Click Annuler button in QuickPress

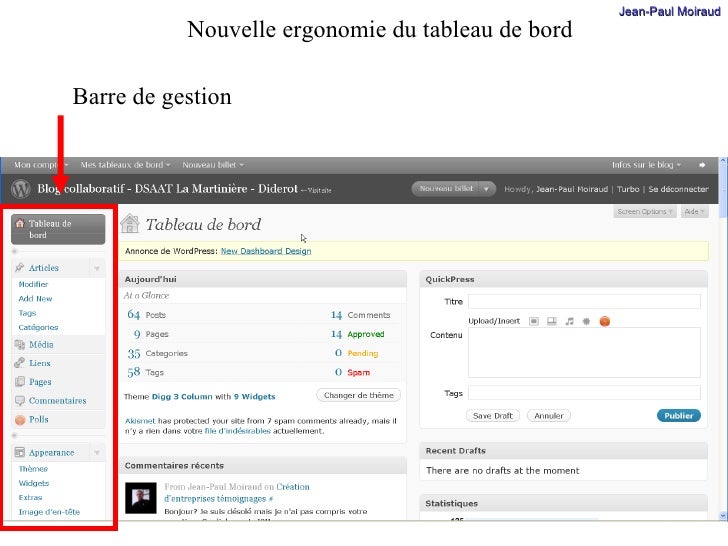pyautogui.click(x=548, y=416)
